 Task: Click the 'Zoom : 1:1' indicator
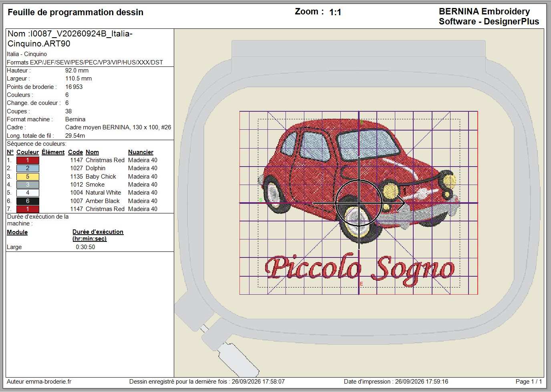(x=318, y=12)
